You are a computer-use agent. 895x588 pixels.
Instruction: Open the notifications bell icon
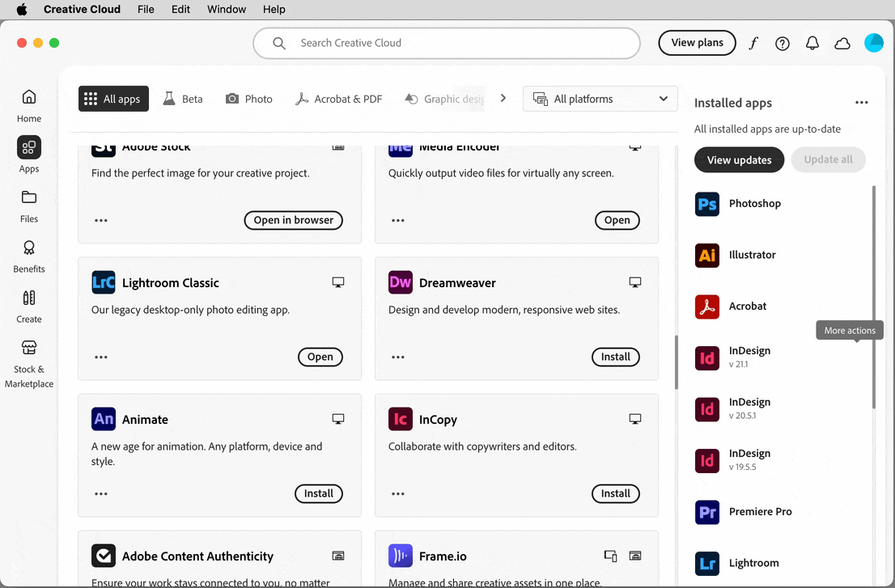point(812,44)
